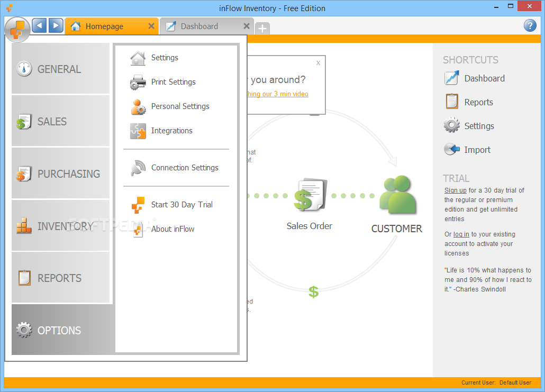The image size is (545, 392).
Task: Click the Reports clipboard shortcut icon
Action: point(452,102)
